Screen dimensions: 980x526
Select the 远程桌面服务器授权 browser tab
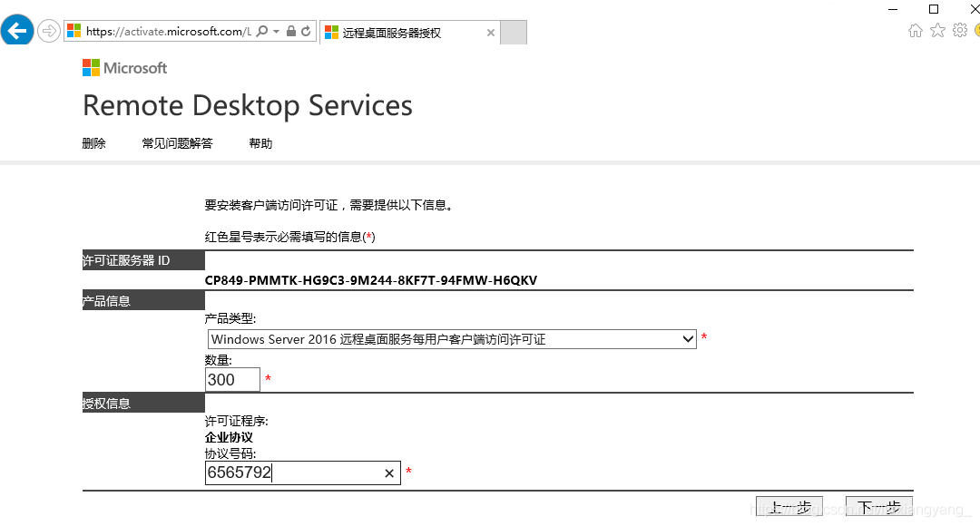coord(399,33)
